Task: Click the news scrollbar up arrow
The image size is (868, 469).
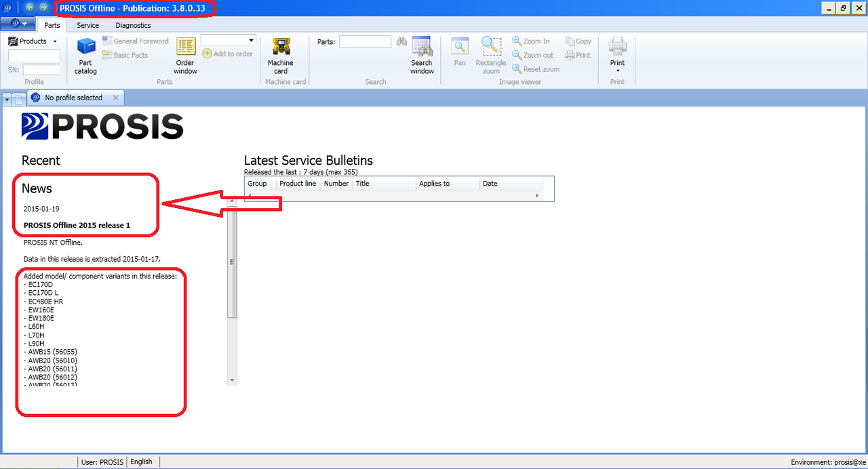Action: click(232, 201)
